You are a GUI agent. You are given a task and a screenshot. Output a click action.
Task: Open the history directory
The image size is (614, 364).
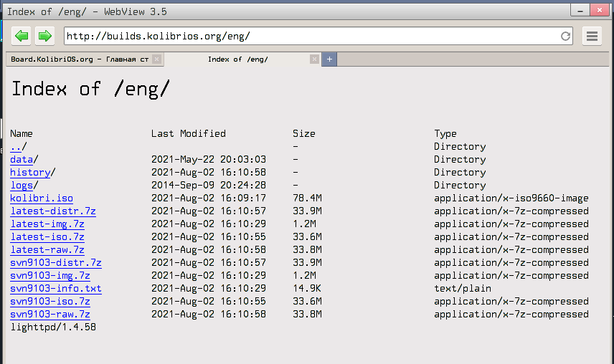pos(30,173)
